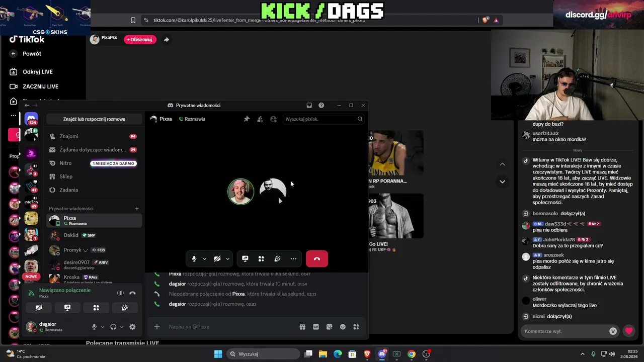The image size is (644, 362).
Task: Open more call options (three dots)
Action: [293, 259]
